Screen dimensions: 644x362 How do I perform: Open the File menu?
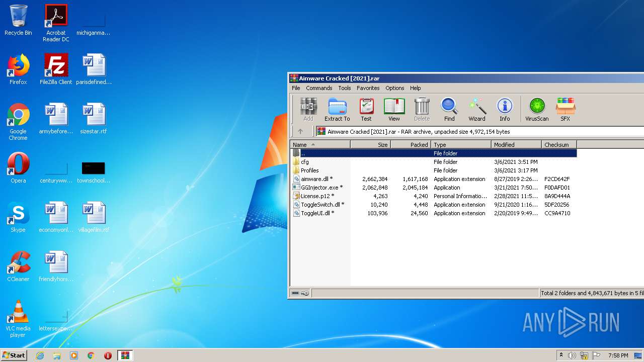tap(296, 88)
